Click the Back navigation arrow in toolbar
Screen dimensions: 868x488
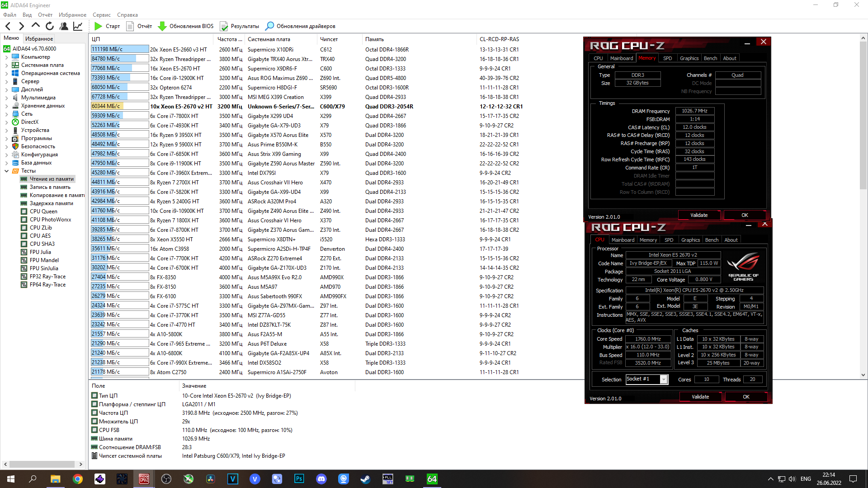(x=8, y=26)
